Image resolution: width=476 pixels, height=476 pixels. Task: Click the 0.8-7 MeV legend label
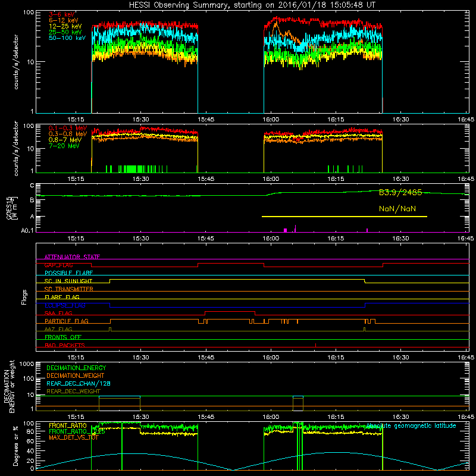click(x=65, y=140)
